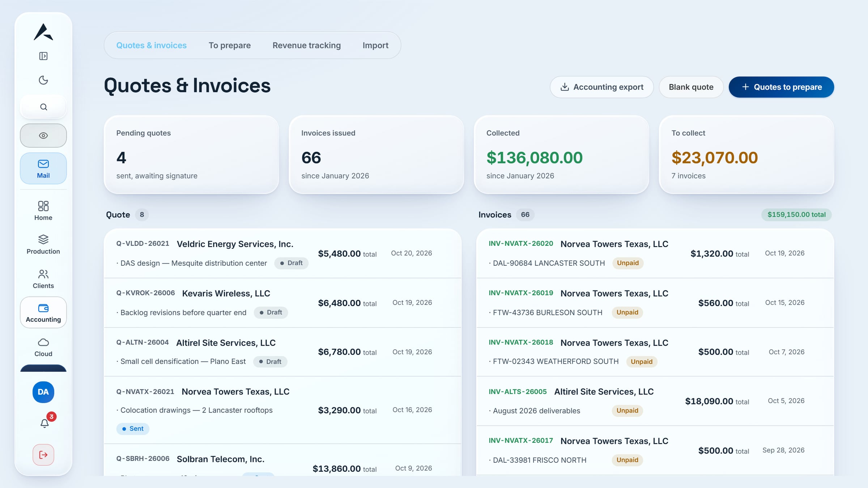Image resolution: width=868 pixels, height=488 pixels.
Task: Go to Home in sidebar
Action: tap(43, 211)
